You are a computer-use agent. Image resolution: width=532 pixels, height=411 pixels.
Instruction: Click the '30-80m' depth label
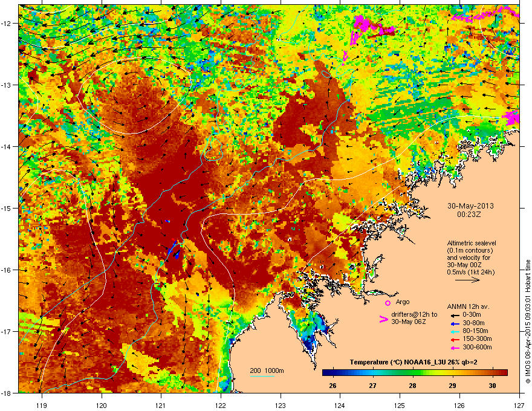point(473,323)
